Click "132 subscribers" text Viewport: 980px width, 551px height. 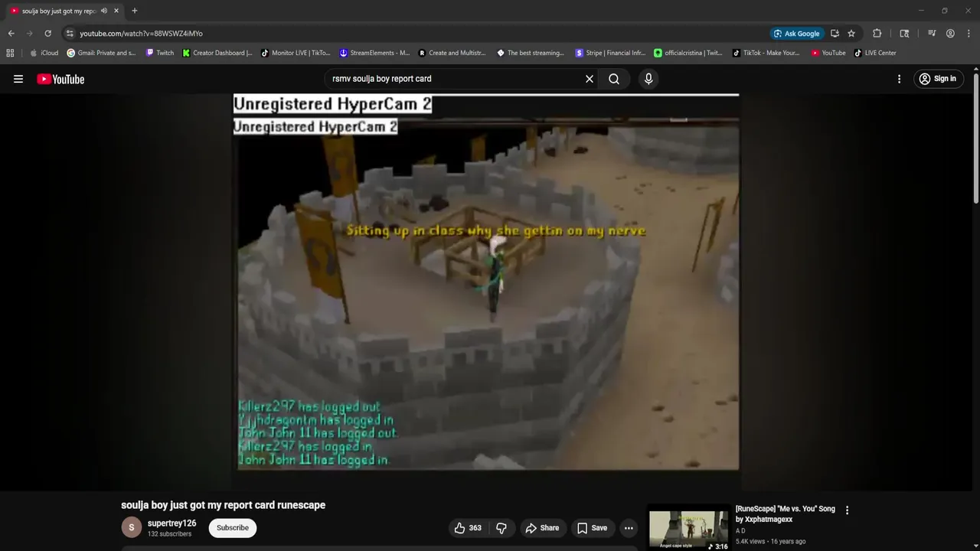pyautogui.click(x=170, y=534)
